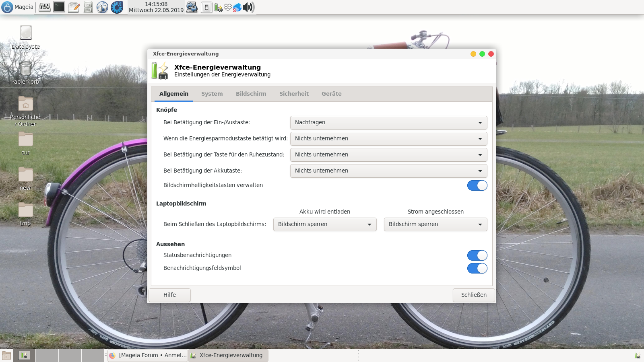Viewport: 644px width, 362px height.
Task: Click the Schließen button
Action: point(474,295)
